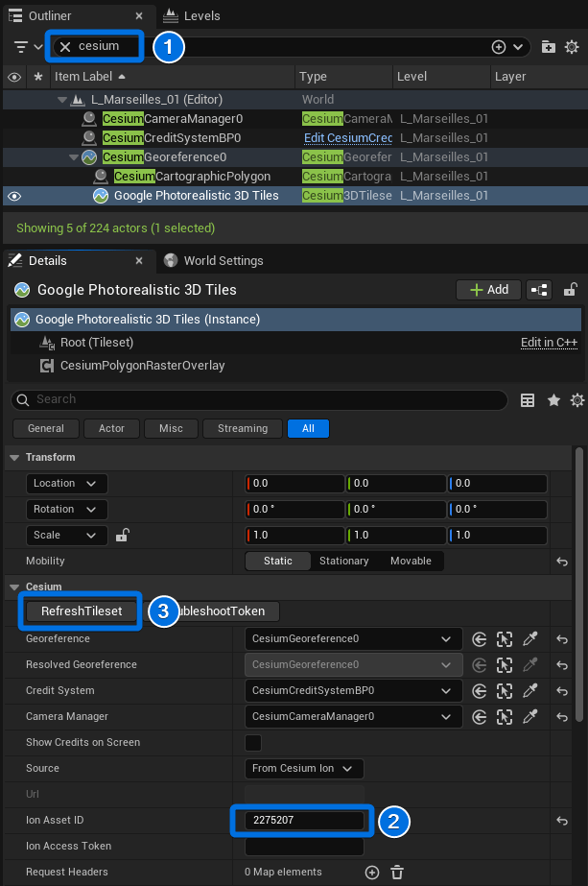Click the Add component button
Image resolution: width=588 pixels, height=886 pixels.
coord(488,290)
